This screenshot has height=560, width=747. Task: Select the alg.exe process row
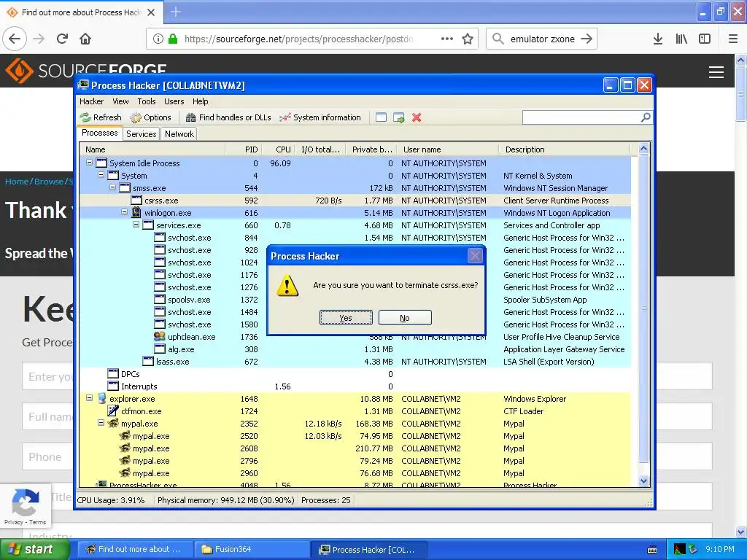[355, 349]
